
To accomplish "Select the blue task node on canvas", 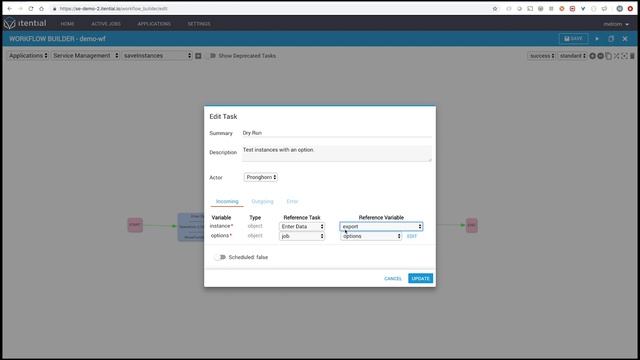I will pyautogui.click(x=191, y=227).
